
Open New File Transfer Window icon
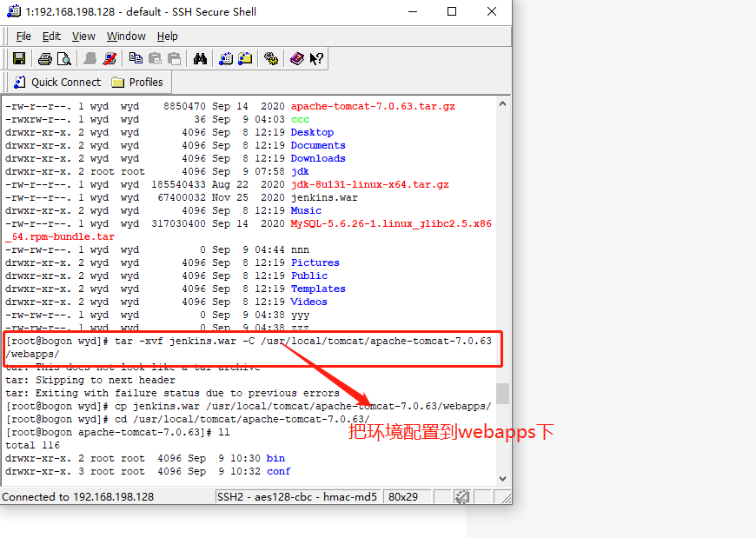[x=245, y=59]
